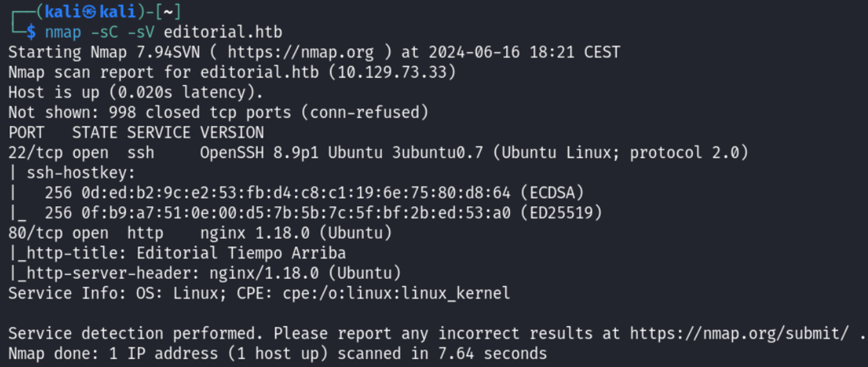The height and width of the screenshot is (367, 868).
Task: Click the OpenSSH 8.9p1 version text
Action: [259, 153]
